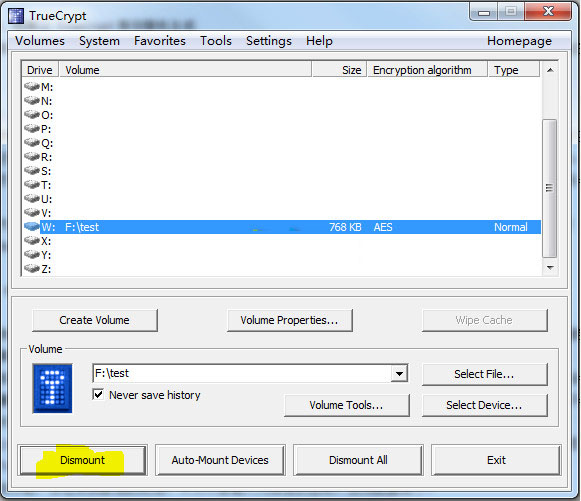Click the Normal type cell

(511, 227)
